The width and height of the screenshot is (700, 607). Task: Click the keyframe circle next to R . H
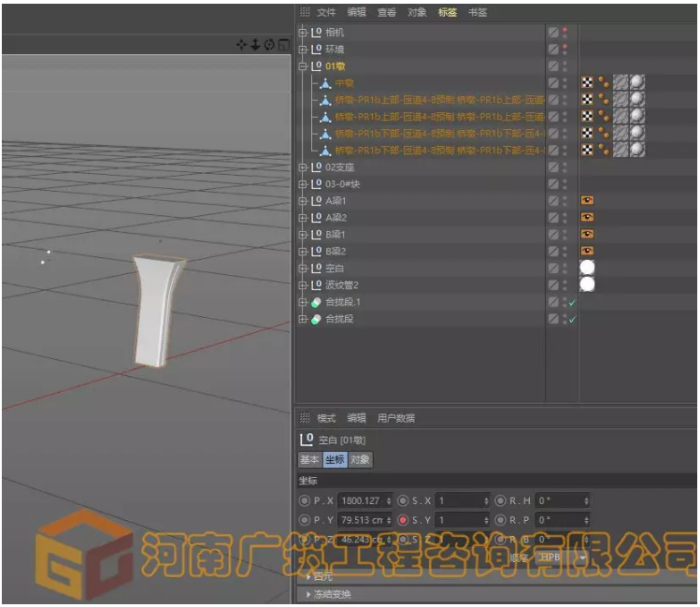pyautogui.click(x=500, y=500)
